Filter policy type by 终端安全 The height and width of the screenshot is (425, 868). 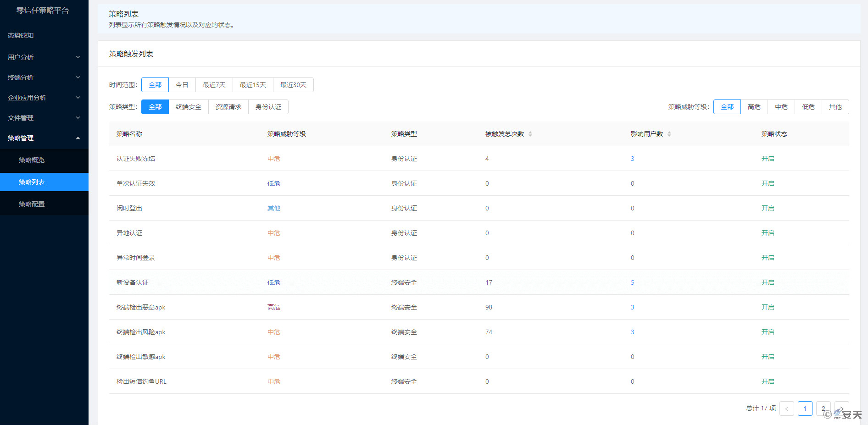coord(189,107)
